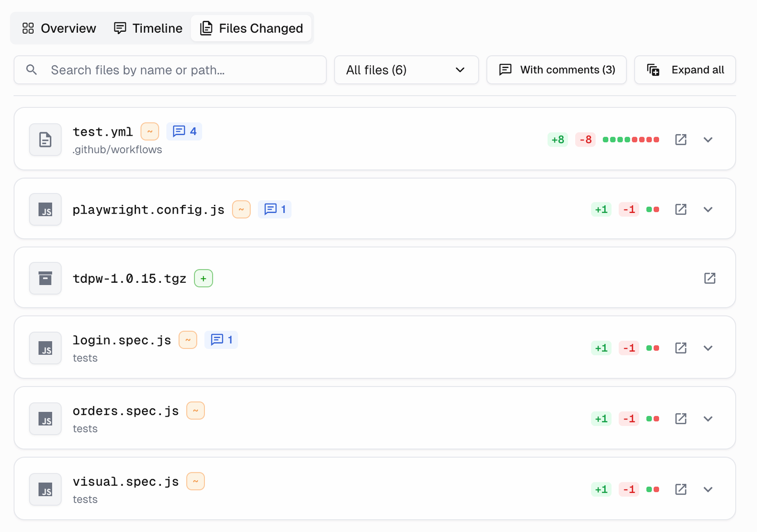Click the search files input field
The height and width of the screenshot is (532, 757).
[170, 70]
